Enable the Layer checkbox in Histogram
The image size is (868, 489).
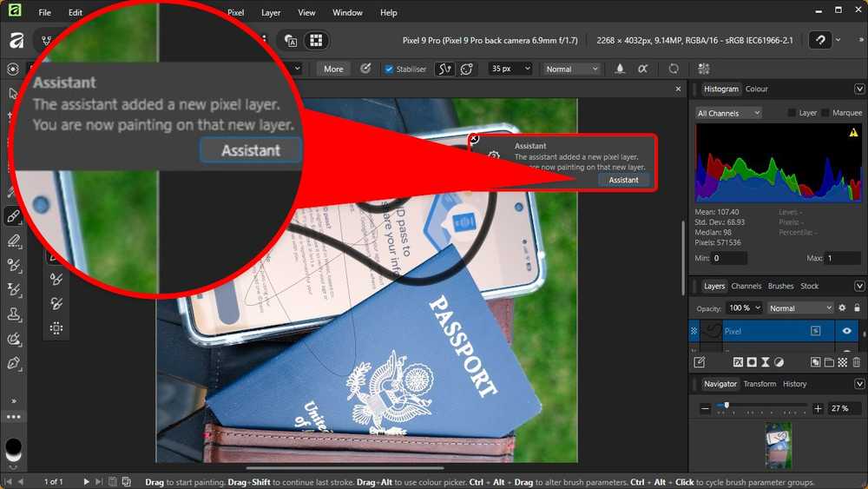coord(792,113)
